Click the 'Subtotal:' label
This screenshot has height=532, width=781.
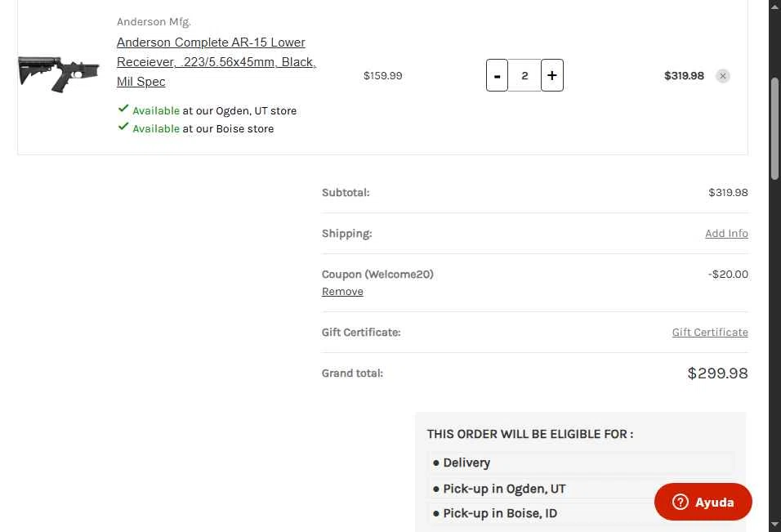346,192
